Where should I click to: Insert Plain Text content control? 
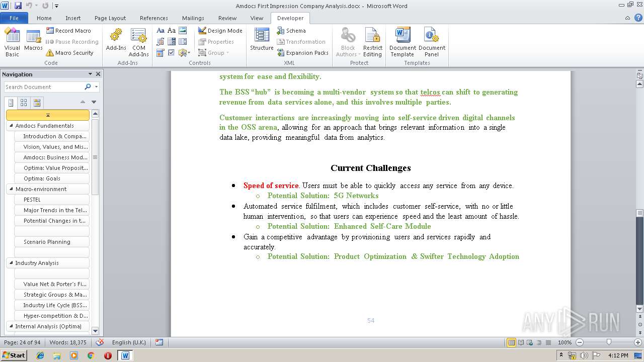coord(172,31)
